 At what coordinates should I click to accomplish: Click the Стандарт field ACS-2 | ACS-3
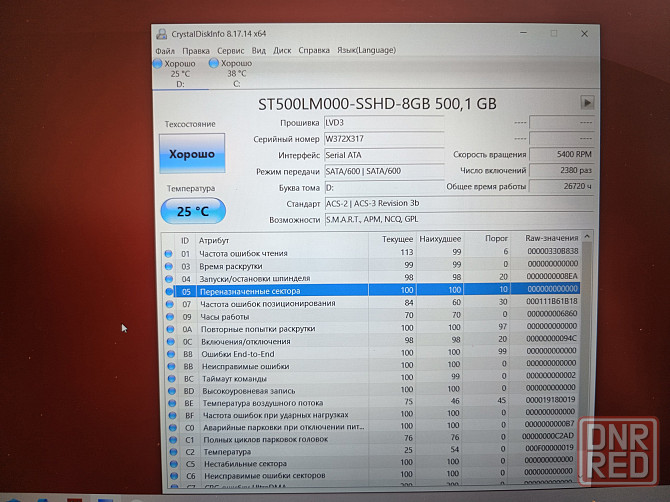pyautogui.click(x=459, y=203)
